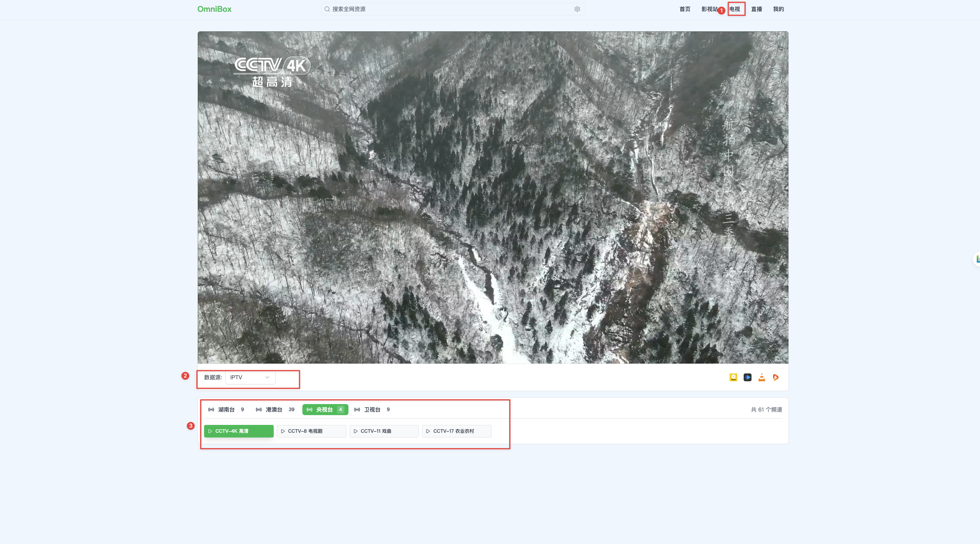Open stream in VLC cone icon

(762, 377)
